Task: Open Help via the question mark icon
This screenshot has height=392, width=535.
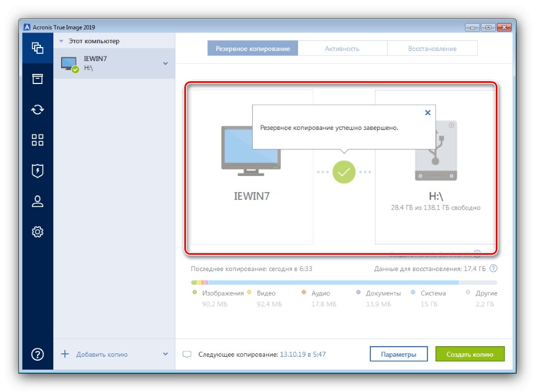Action: [x=37, y=353]
